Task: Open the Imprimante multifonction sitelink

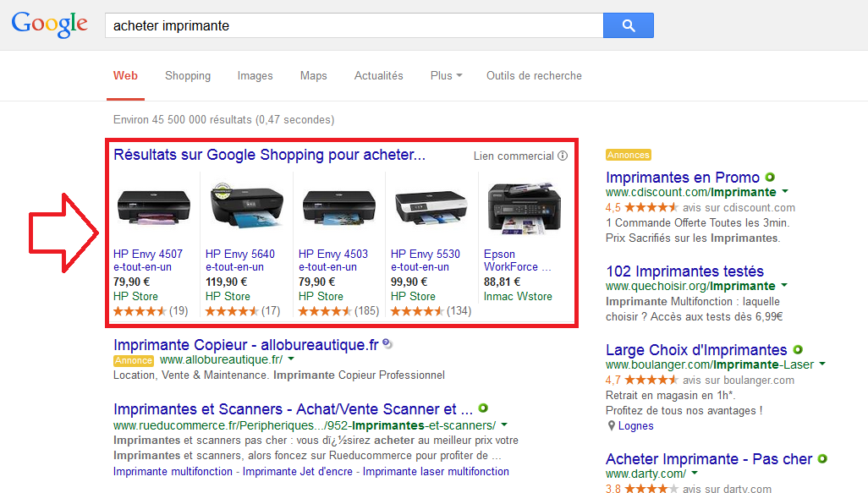Action: (173, 471)
